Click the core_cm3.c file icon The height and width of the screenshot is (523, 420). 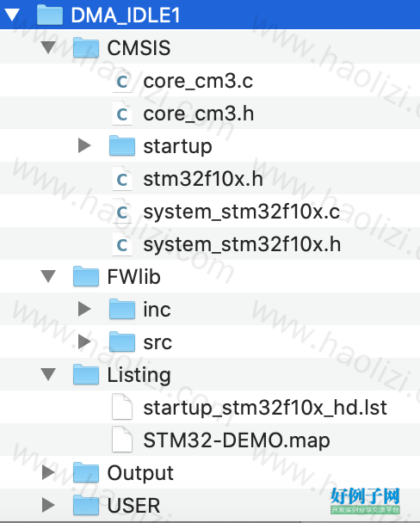tap(122, 80)
